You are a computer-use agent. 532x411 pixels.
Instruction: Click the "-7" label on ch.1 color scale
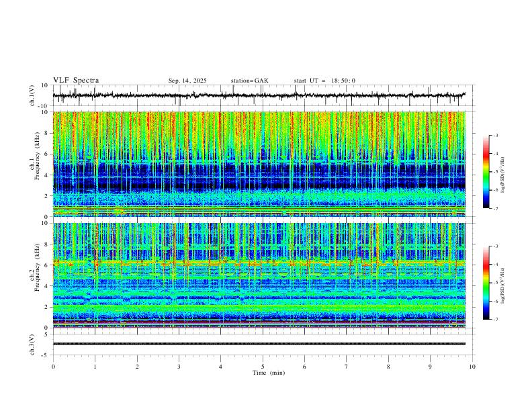tap(495, 208)
